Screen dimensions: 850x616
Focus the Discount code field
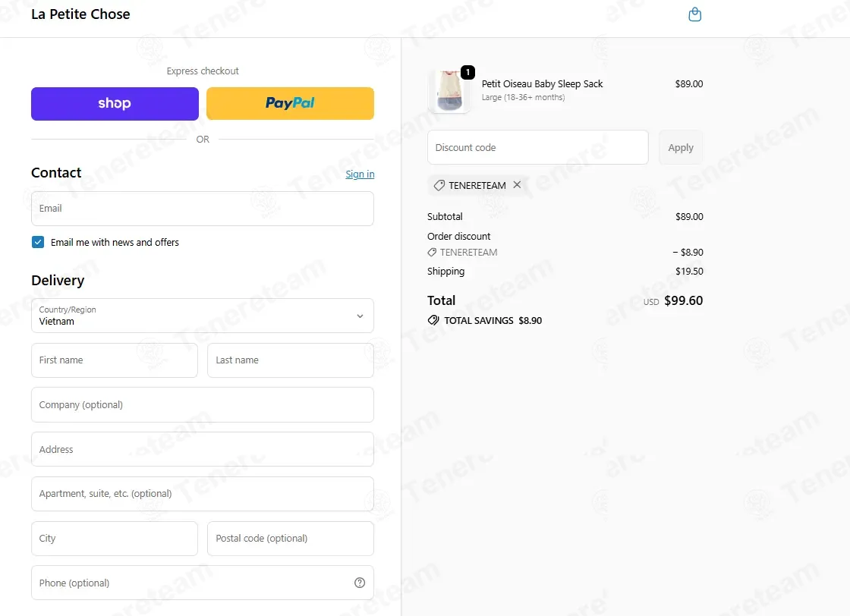(538, 147)
